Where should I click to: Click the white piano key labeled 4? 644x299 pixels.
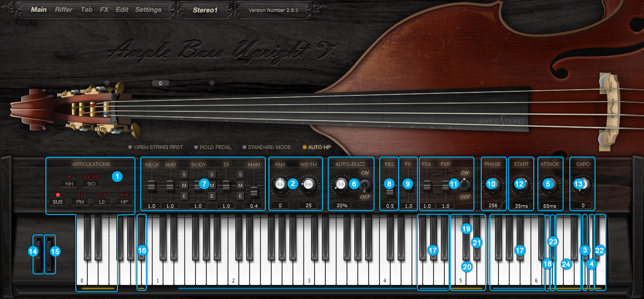384,273
